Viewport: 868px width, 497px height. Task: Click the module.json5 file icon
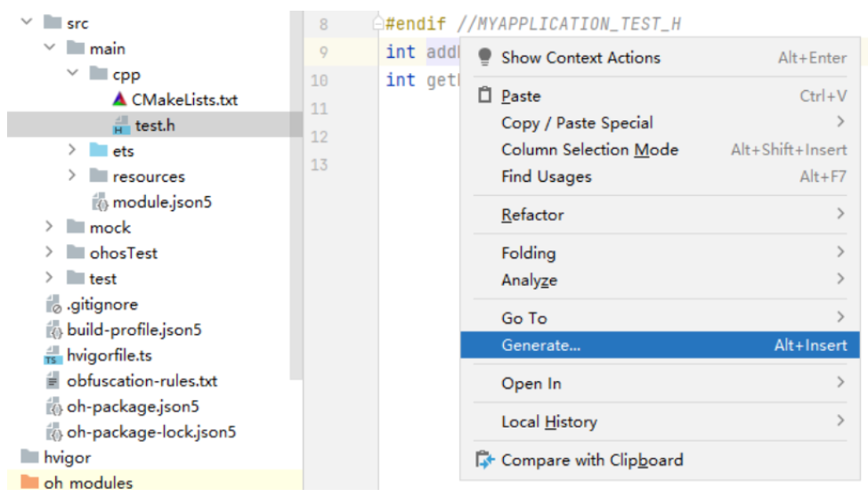pos(99,202)
